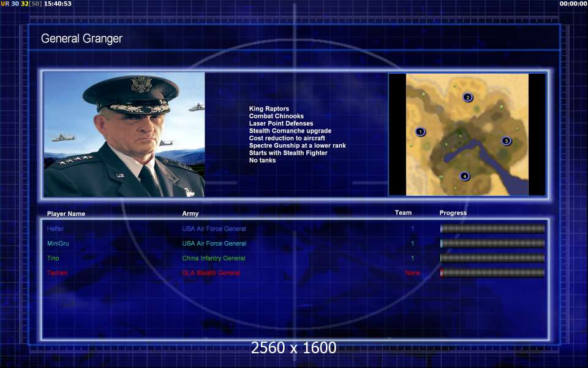Click Tino's team number

coord(412,258)
